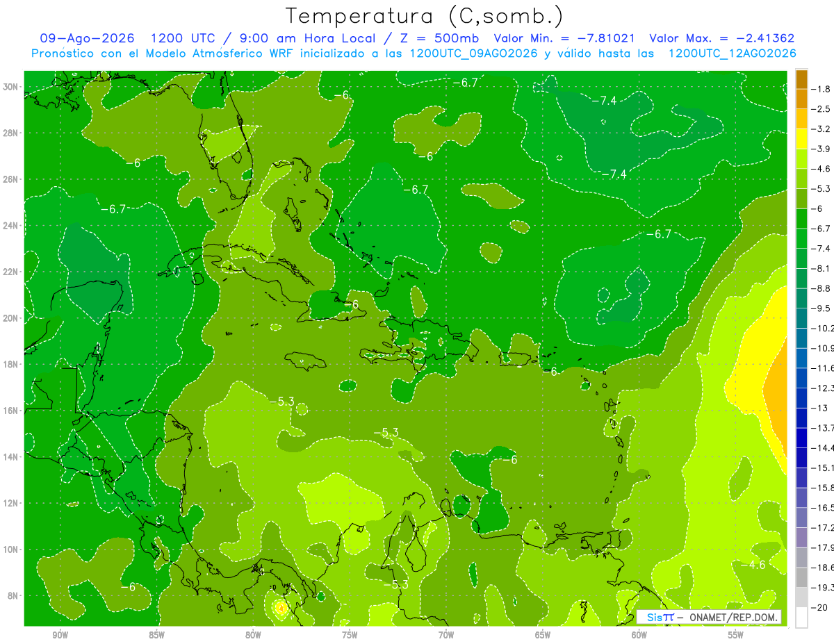Click the '75W' longitude axis label

click(350, 635)
